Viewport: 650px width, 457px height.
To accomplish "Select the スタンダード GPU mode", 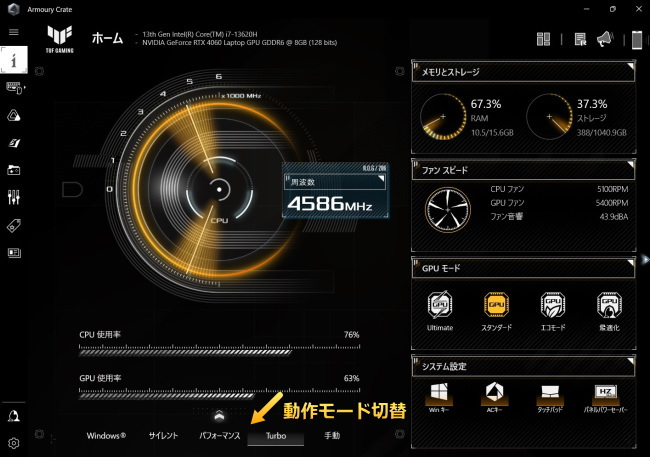I will 496,311.
